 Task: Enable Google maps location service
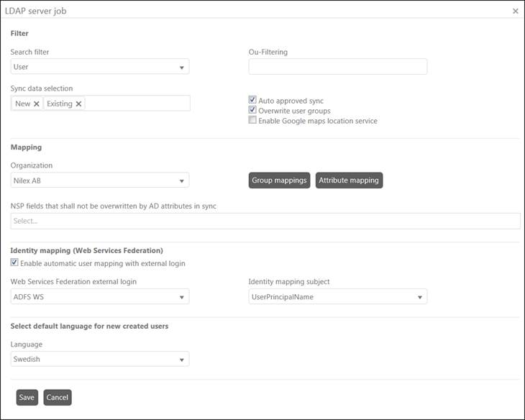click(252, 121)
